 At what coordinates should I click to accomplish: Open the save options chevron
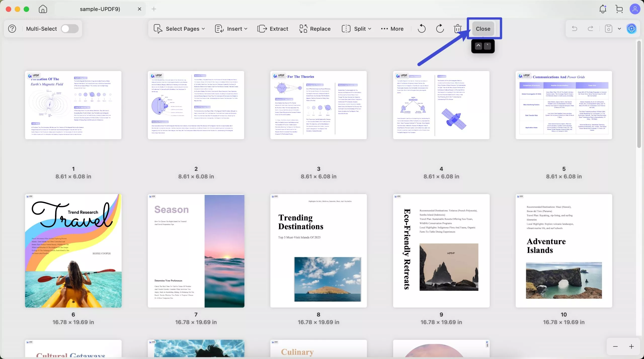[619, 29]
